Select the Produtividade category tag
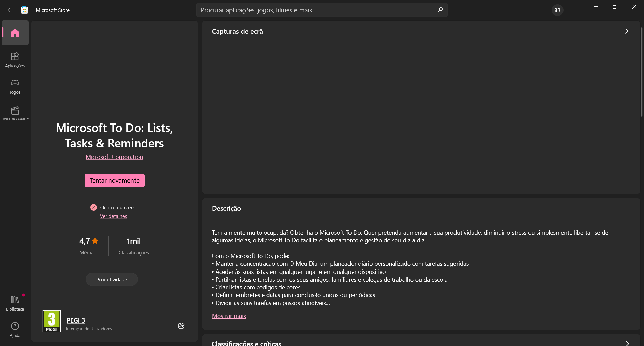Screen dimensions: 644x346 click(x=112, y=279)
